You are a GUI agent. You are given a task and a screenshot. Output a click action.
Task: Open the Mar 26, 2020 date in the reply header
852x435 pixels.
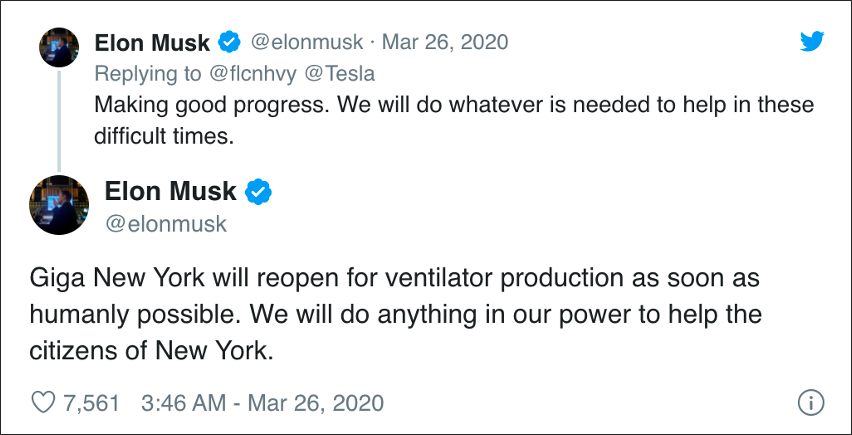point(446,42)
